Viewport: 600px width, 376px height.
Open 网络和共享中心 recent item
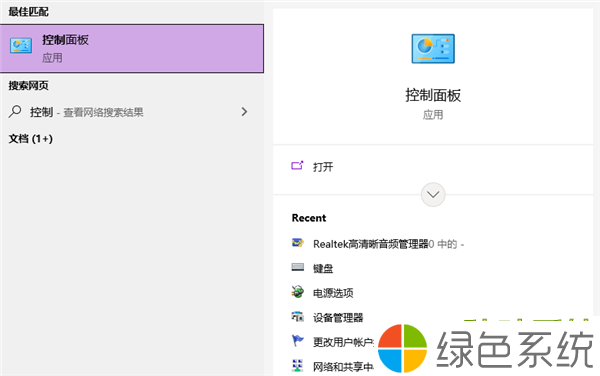[x=343, y=366]
